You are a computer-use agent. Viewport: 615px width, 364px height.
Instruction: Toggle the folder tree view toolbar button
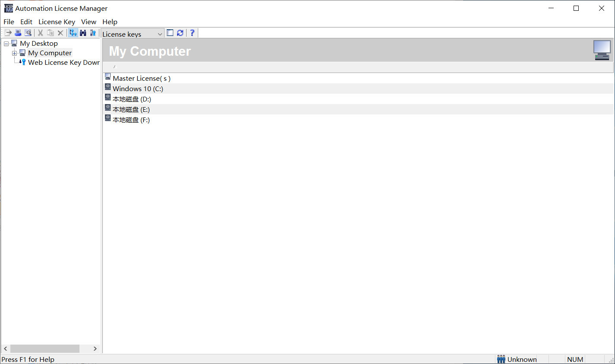pos(73,33)
